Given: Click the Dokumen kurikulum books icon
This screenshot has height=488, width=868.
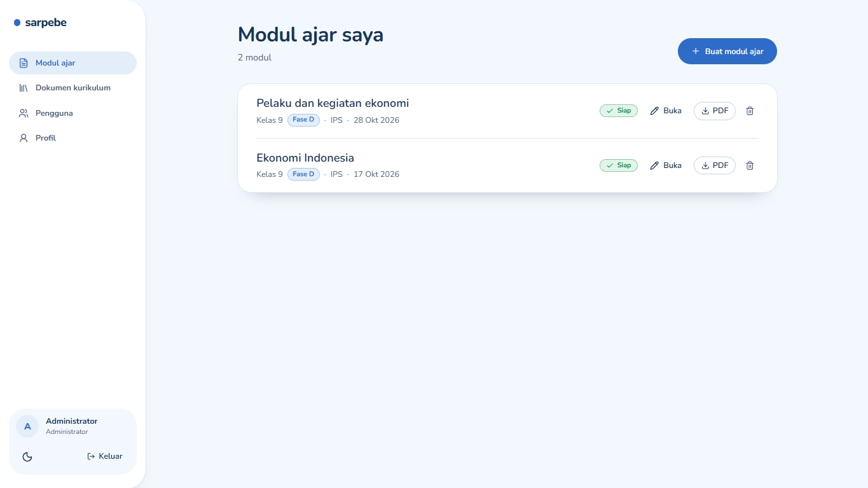Looking at the screenshot, I should pos(24,88).
